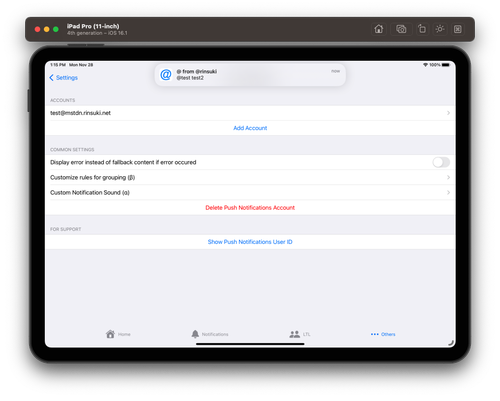Toggle appearance with the simulator sun icon
This screenshot has height=401, width=500.
point(440,29)
